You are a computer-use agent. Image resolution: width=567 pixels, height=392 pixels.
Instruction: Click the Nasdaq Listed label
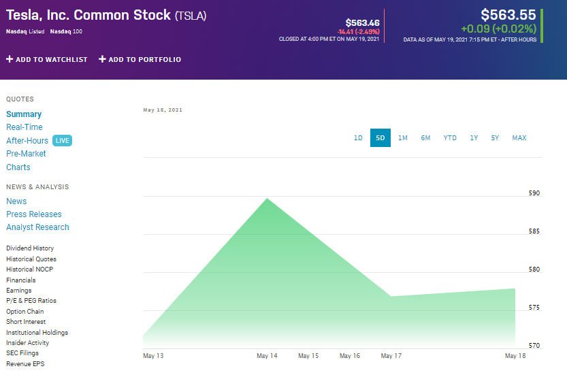coord(25,31)
